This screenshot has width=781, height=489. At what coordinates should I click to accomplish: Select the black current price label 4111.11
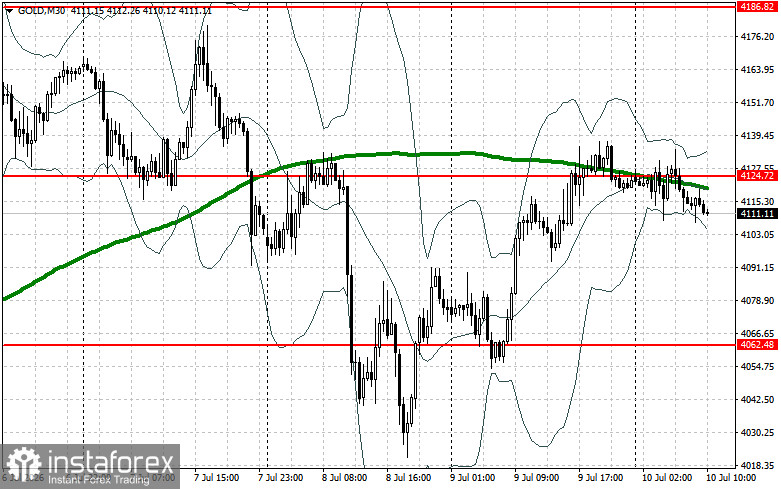click(757, 214)
